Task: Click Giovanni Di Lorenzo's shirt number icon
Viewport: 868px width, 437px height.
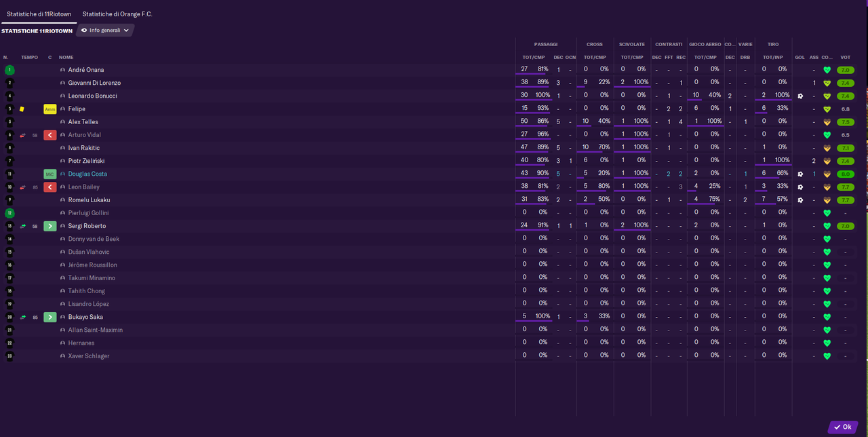Action: (9, 83)
